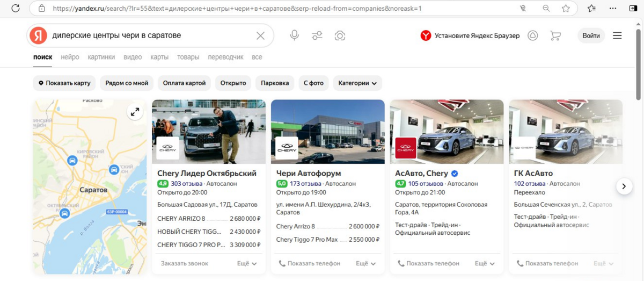Search by image with camera icon
This screenshot has height=281, width=644.
pos(340,35)
